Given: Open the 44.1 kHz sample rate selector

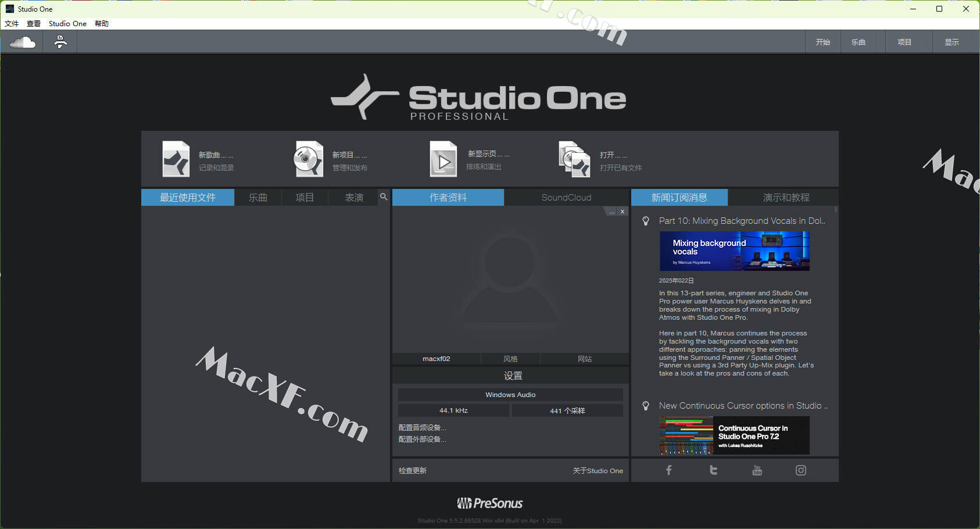Looking at the screenshot, I should [453, 410].
